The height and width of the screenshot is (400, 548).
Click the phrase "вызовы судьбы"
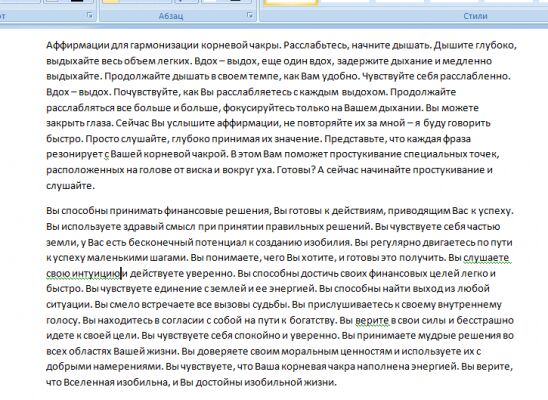click(250, 305)
